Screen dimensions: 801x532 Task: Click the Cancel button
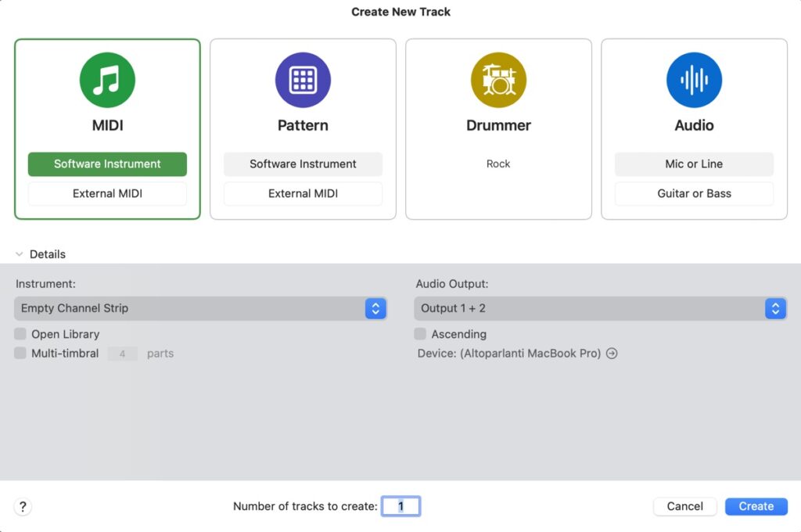[684, 506]
